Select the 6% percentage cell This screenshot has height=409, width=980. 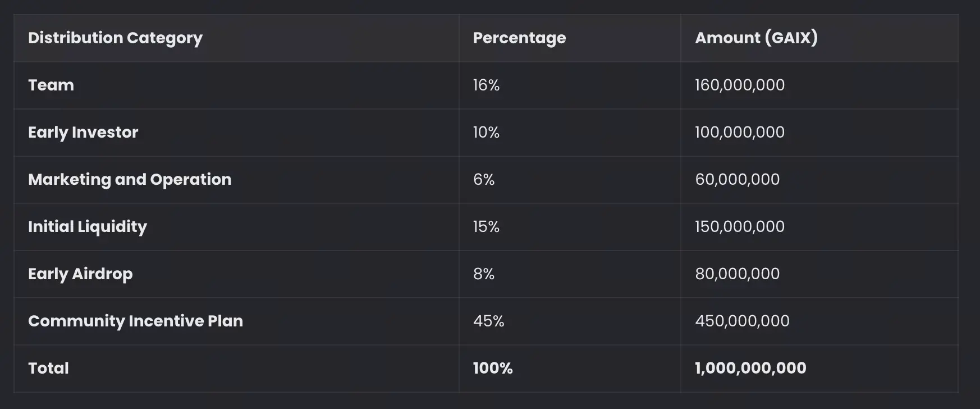[484, 179]
